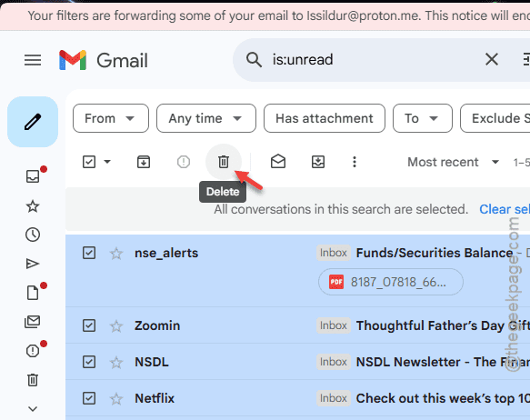Image resolution: width=530 pixels, height=420 pixels.
Task: Open the From filter dropdown
Action: pos(111,118)
